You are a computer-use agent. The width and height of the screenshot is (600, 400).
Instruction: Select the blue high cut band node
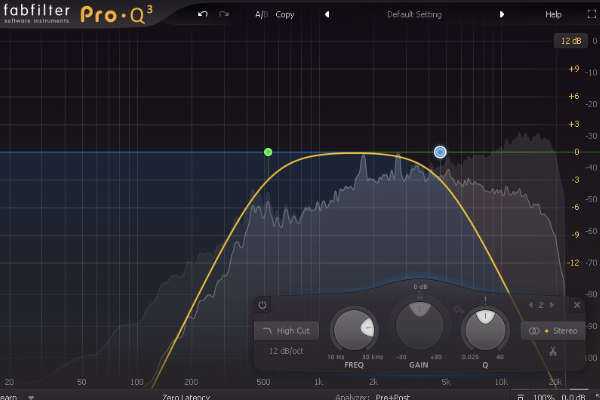pyautogui.click(x=440, y=152)
